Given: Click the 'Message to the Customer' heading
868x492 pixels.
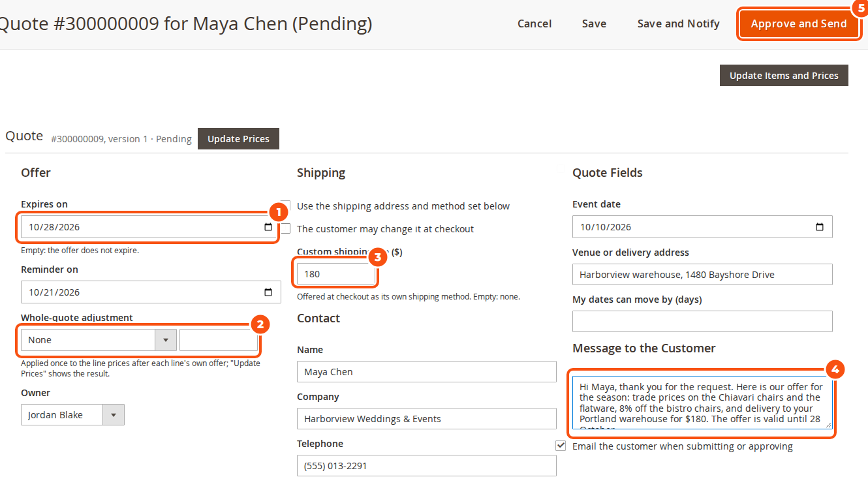Looking at the screenshot, I should click(644, 348).
